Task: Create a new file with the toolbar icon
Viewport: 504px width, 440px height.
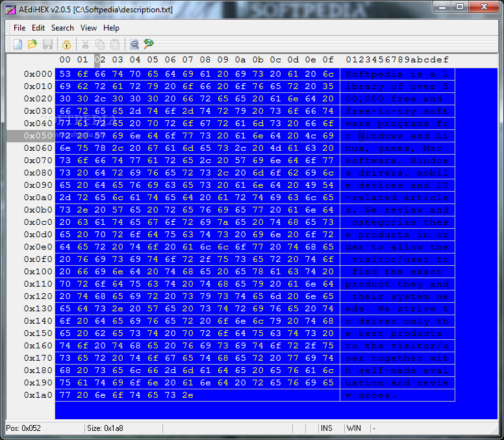Action: (18, 44)
